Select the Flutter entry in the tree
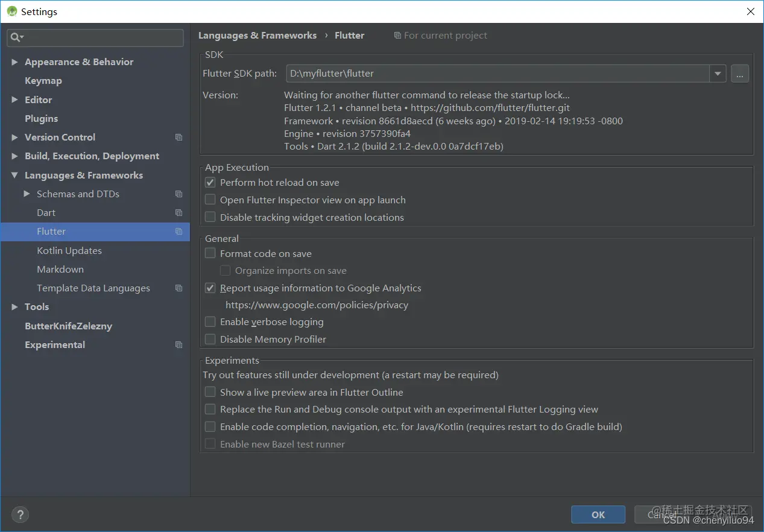The height and width of the screenshot is (532, 764). [x=95, y=232]
